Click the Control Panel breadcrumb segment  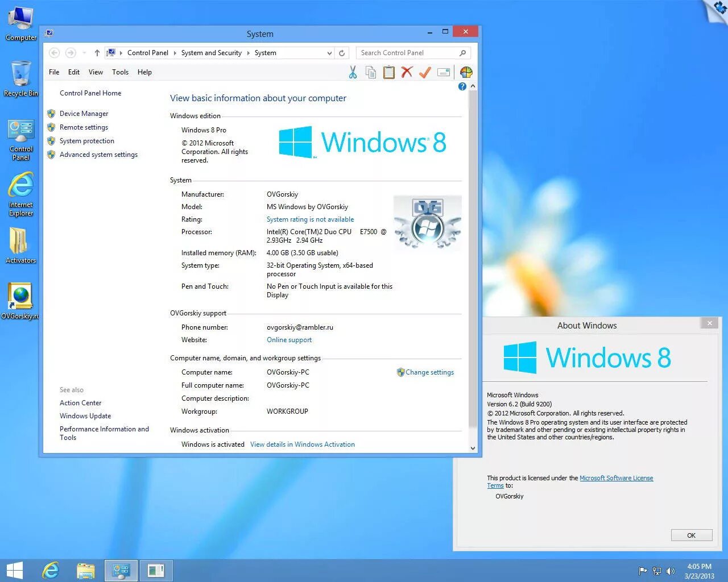pyautogui.click(x=148, y=53)
